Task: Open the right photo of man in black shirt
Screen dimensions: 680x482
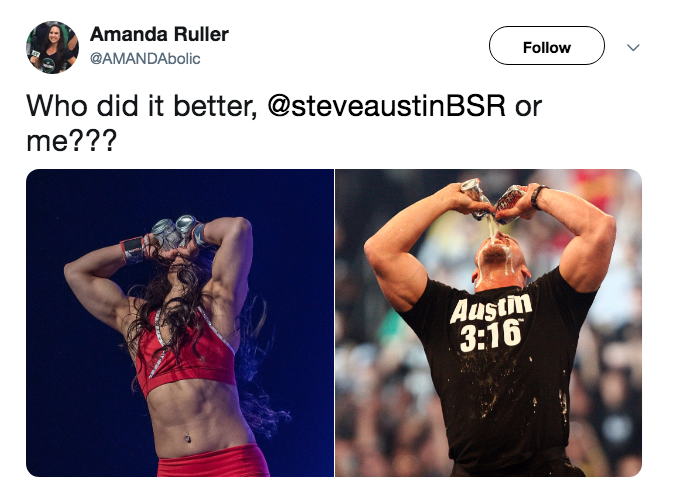Action: 488,323
